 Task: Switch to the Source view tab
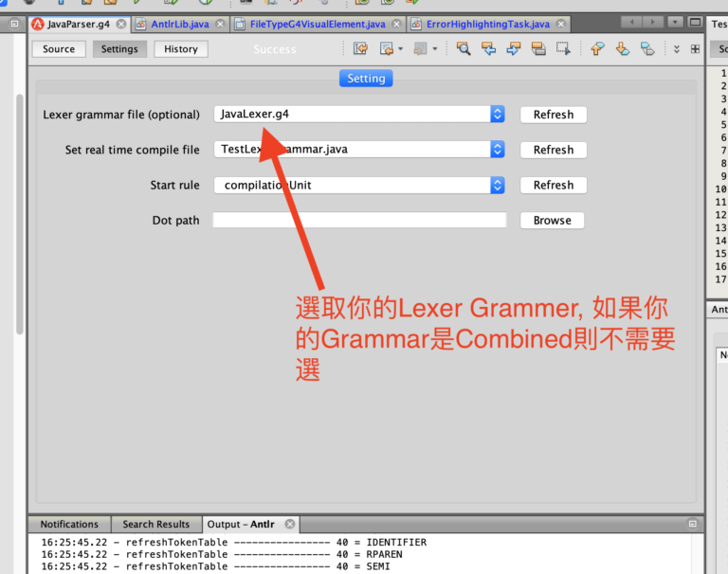[x=59, y=48]
